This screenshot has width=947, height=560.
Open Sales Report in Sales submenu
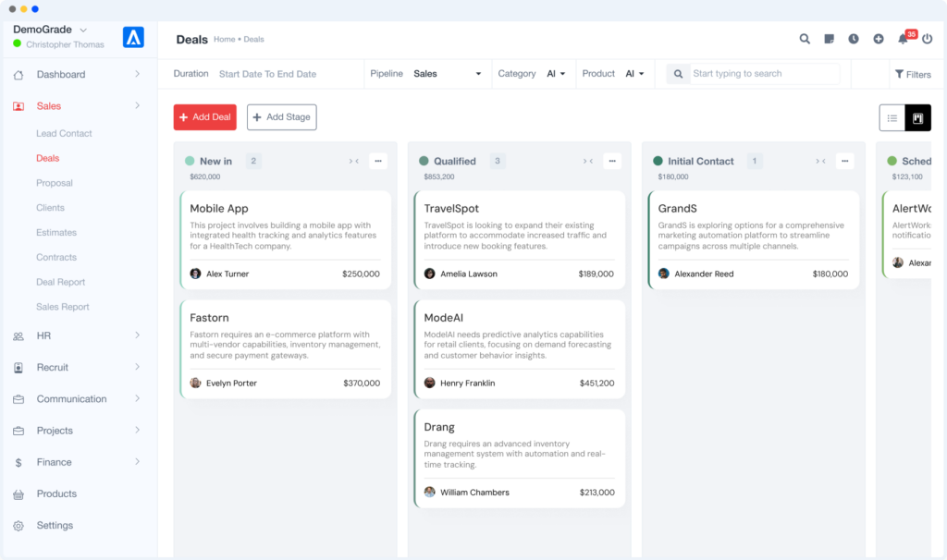[x=62, y=307]
